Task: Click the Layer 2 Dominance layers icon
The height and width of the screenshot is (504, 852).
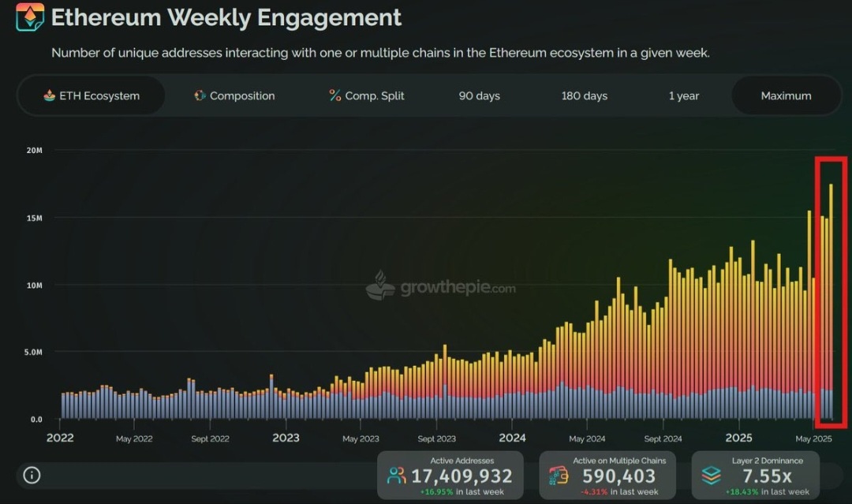Action: click(712, 476)
